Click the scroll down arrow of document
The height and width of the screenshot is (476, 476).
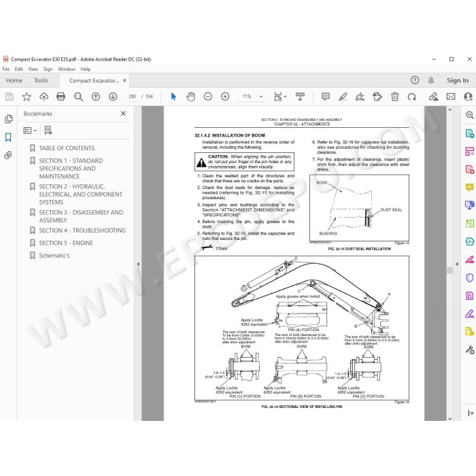[450, 418]
